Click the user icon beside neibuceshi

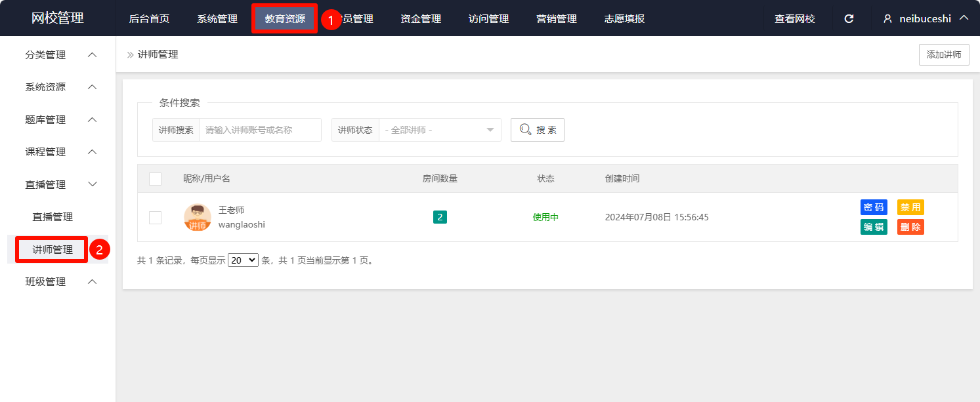tap(887, 19)
